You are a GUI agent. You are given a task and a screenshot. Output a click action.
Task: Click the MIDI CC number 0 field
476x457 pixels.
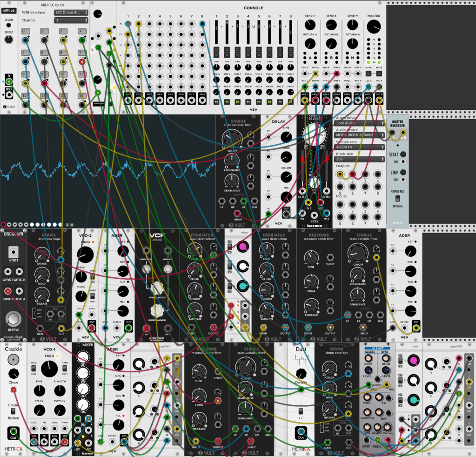pyautogui.click(x=26, y=31)
